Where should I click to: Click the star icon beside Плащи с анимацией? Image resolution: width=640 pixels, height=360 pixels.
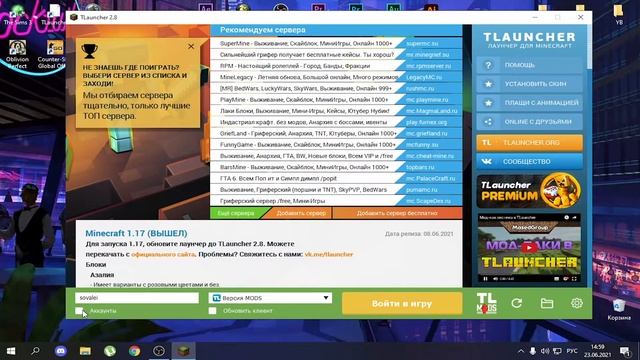[488, 103]
